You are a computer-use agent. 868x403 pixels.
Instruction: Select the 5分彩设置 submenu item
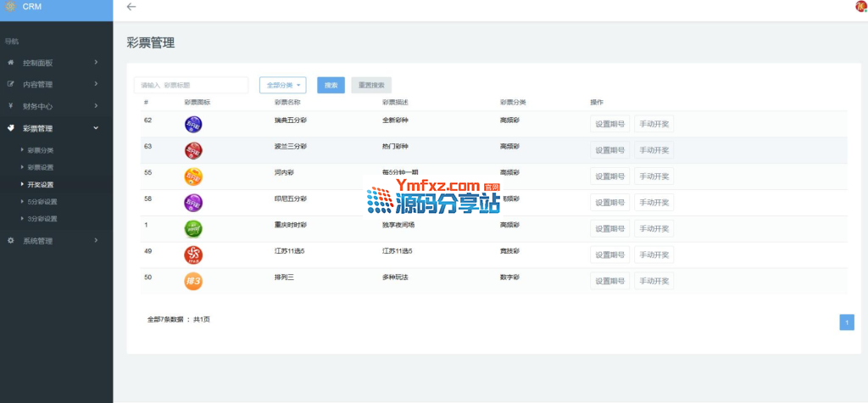click(x=42, y=202)
